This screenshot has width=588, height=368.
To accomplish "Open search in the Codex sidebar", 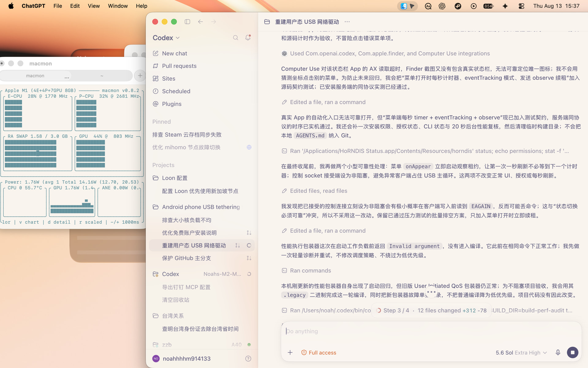I will 236,38.
